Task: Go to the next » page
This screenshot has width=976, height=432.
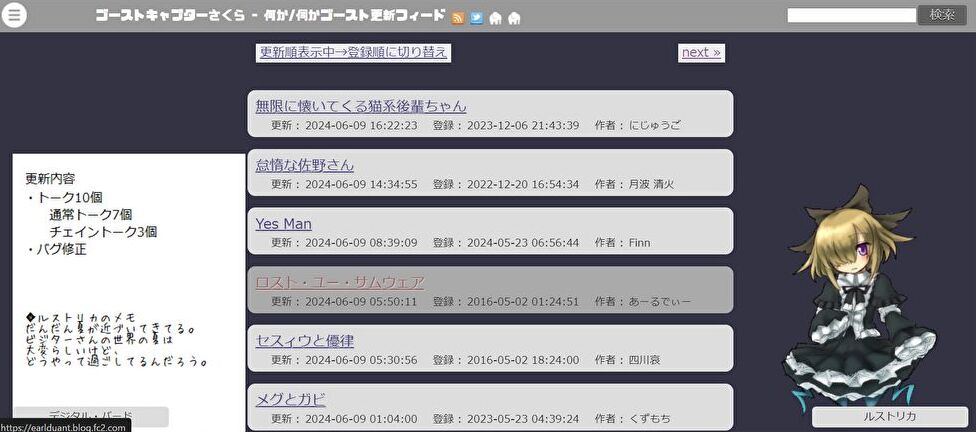Action: point(702,52)
